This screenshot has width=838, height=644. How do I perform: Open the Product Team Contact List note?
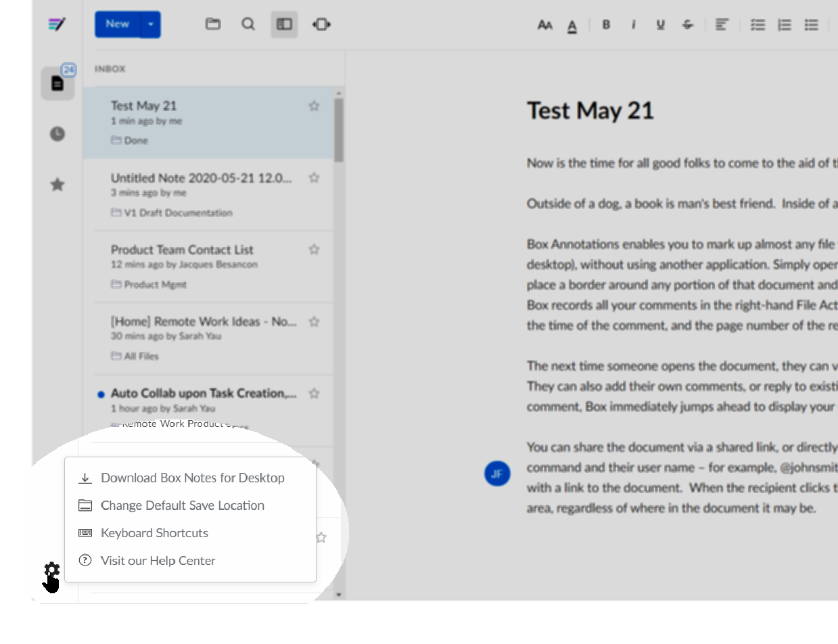point(182,250)
